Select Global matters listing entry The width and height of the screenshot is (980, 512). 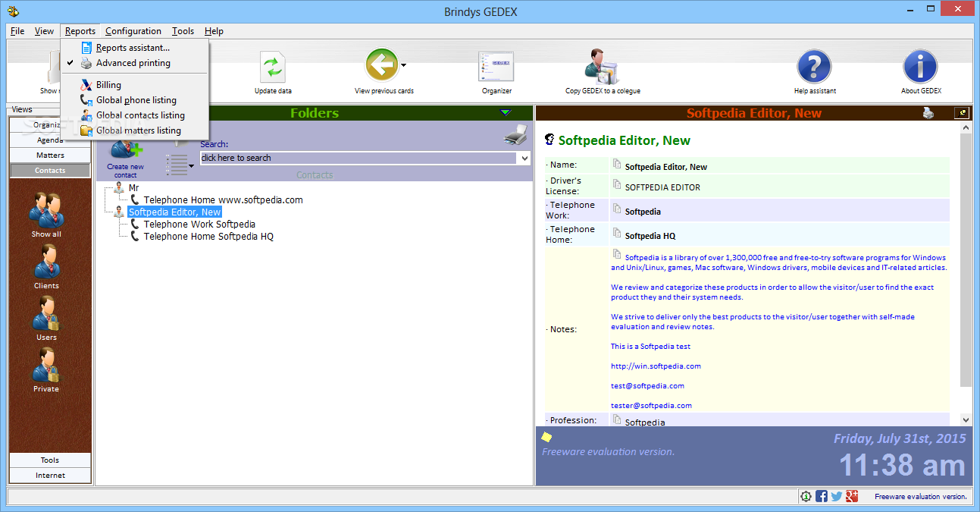[134, 130]
